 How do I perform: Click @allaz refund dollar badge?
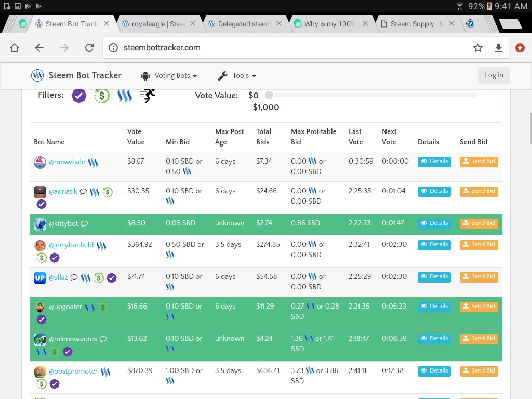[99, 278]
